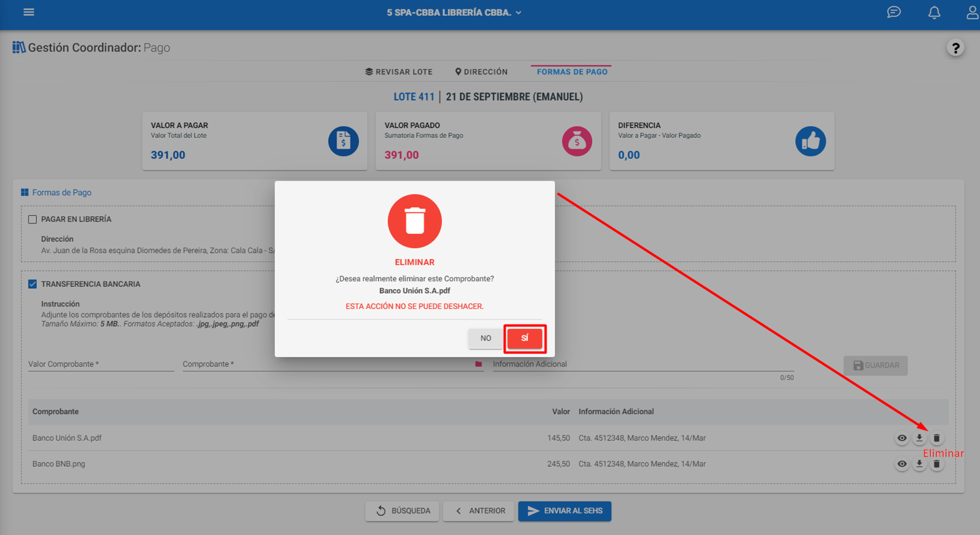Click the Banco BNB.png row name

(x=58, y=464)
